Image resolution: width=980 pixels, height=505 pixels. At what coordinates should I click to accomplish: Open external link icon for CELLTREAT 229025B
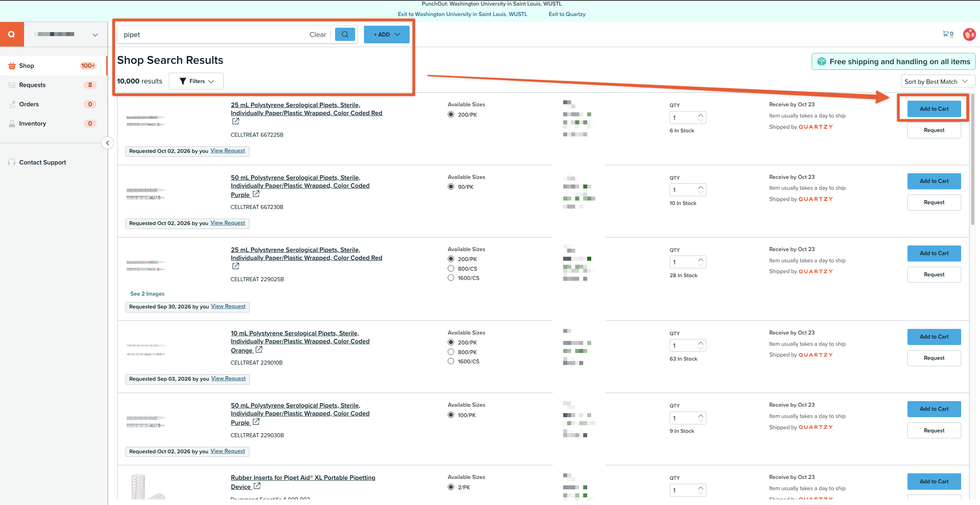coord(236,266)
